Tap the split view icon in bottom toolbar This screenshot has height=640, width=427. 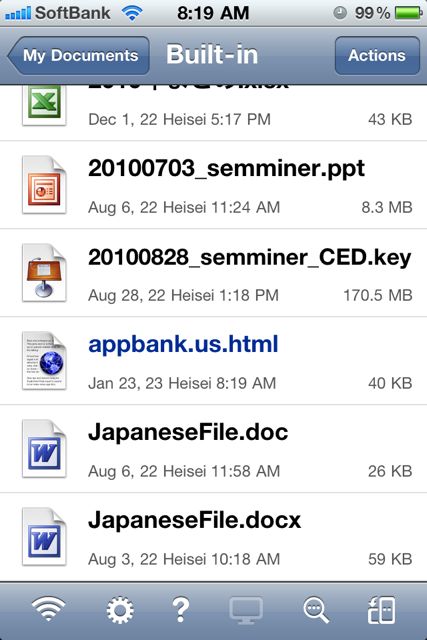pos(381,610)
